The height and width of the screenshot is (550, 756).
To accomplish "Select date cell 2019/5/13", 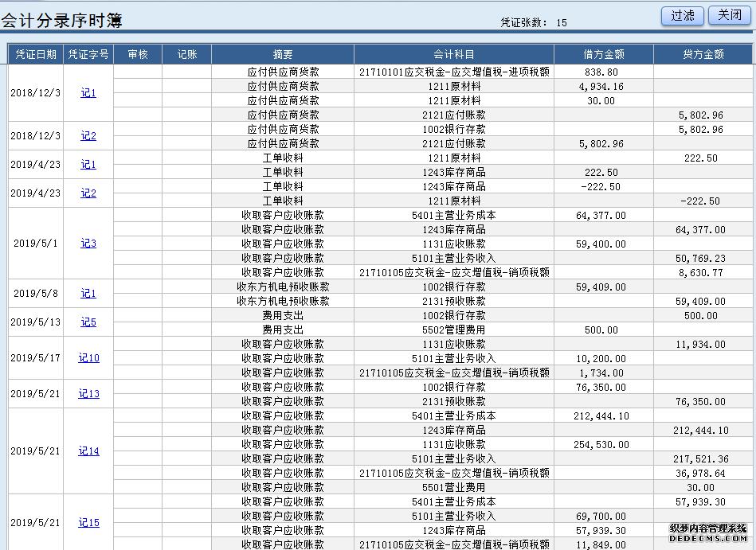I will tap(36, 322).
